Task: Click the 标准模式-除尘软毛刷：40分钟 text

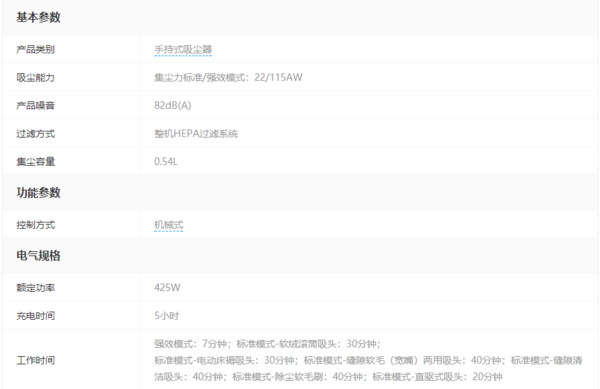Action: [298, 376]
